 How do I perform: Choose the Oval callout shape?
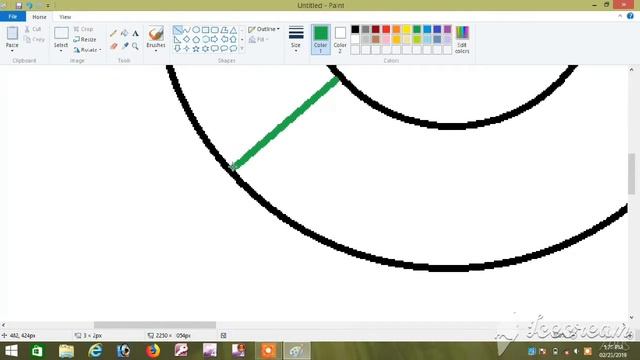(x=224, y=49)
